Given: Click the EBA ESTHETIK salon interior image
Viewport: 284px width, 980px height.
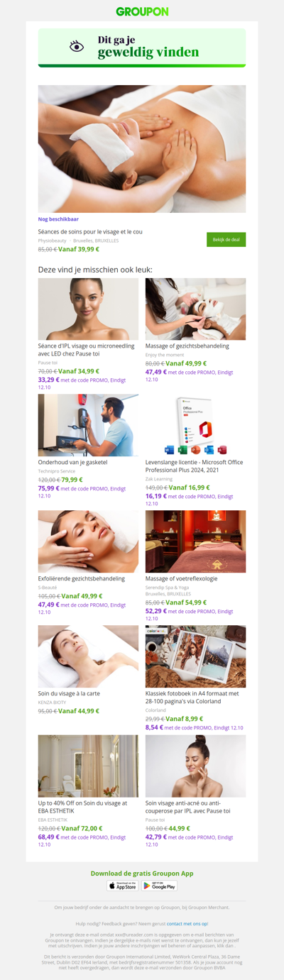Looking at the screenshot, I should tap(88, 766).
